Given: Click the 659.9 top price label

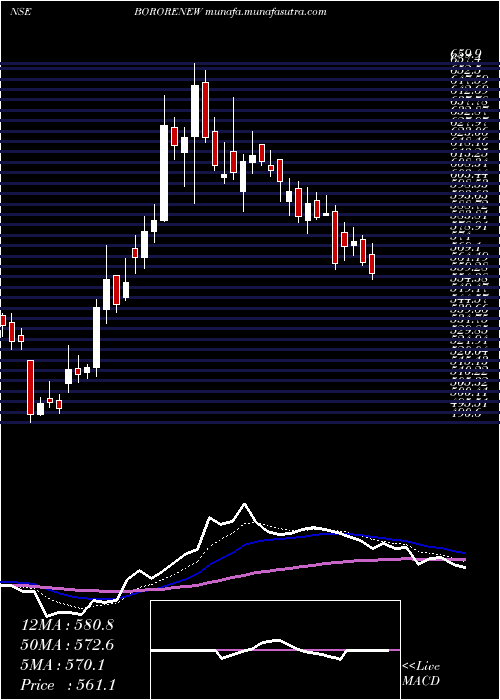Looking at the screenshot, I should tap(465, 54).
